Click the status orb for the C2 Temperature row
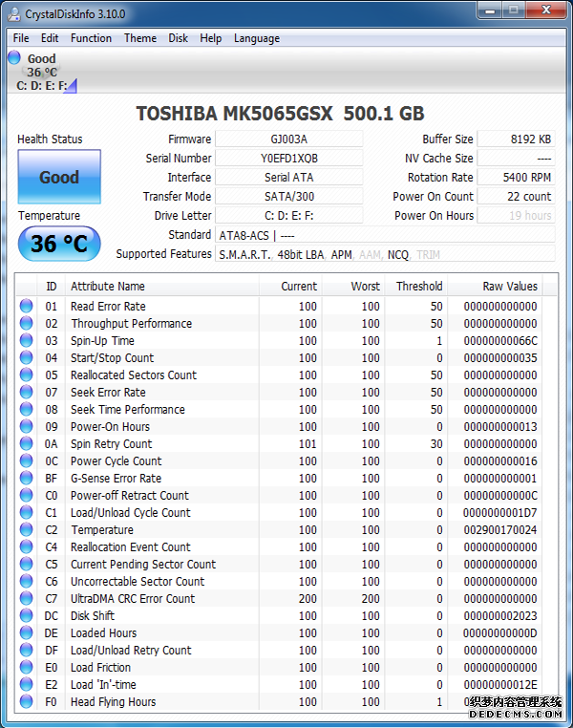 [x=27, y=529]
